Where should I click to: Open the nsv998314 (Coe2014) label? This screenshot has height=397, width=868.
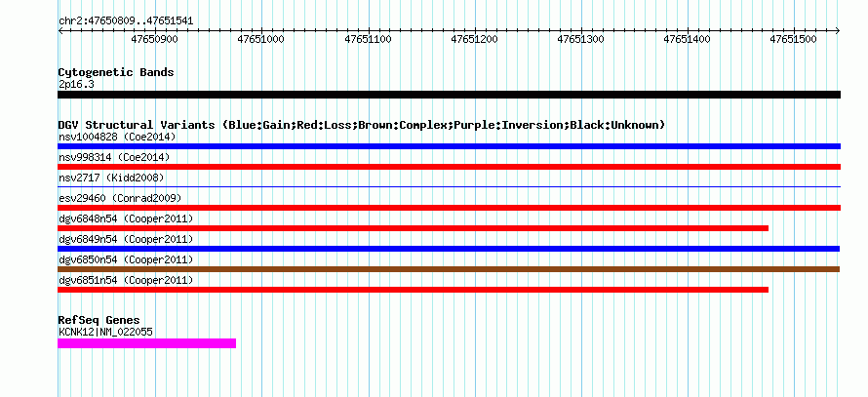pyautogui.click(x=114, y=157)
